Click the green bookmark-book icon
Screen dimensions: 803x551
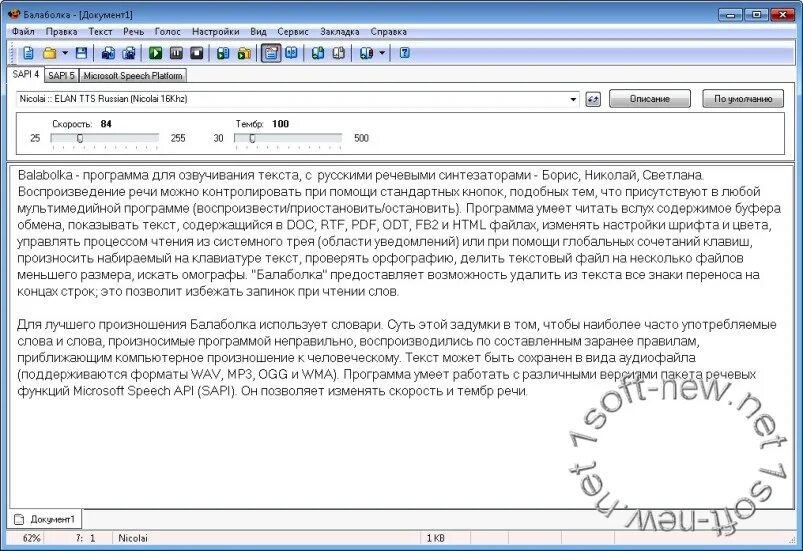[318, 53]
